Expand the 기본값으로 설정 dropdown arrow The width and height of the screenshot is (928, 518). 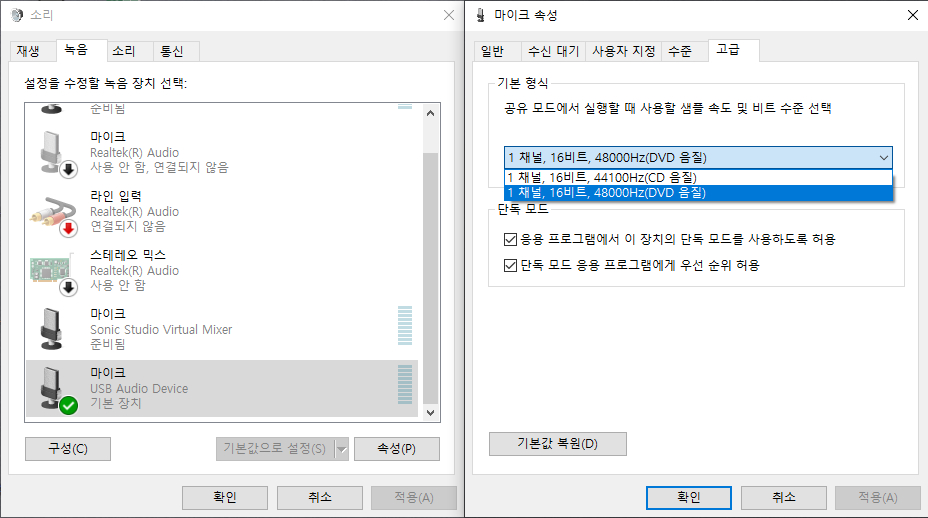tap(341, 449)
